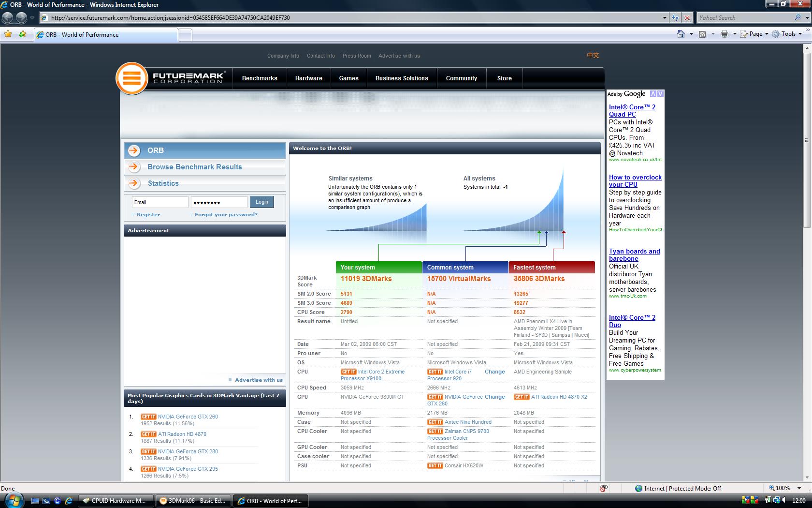This screenshot has height=508, width=812.
Task: Click the Statistics sidebar arrow icon
Action: click(134, 183)
